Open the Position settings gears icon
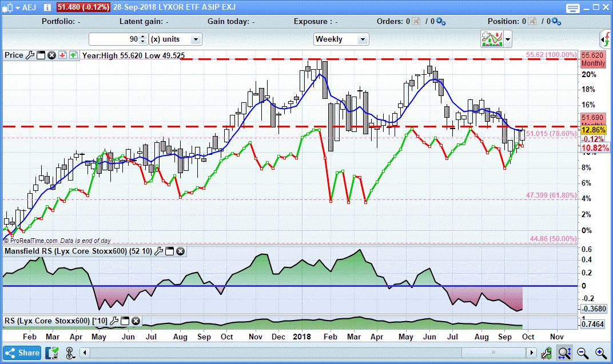 coord(556,22)
